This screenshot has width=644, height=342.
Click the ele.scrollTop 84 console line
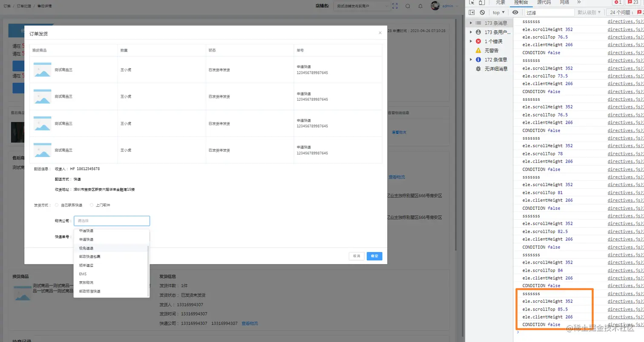tap(542, 270)
